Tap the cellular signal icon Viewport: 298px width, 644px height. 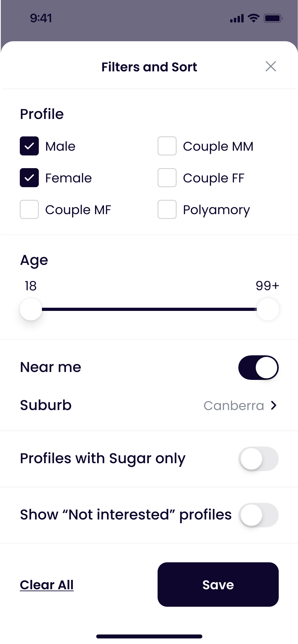(x=237, y=19)
